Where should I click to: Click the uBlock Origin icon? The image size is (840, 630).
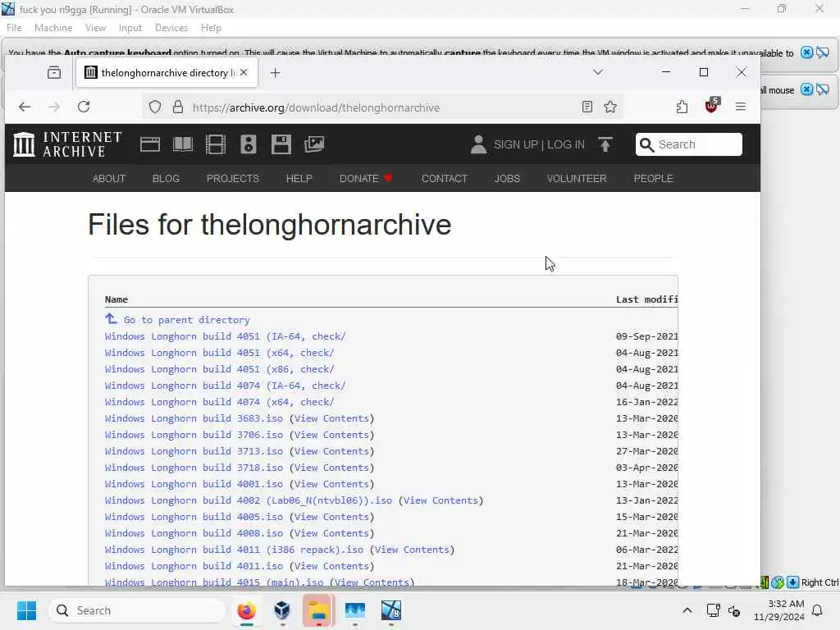pos(712,106)
